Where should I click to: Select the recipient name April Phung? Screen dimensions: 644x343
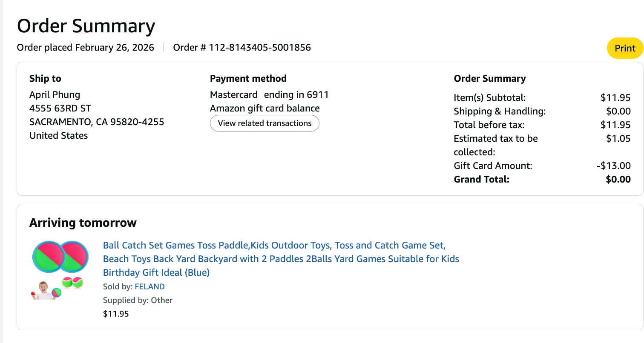pos(55,94)
